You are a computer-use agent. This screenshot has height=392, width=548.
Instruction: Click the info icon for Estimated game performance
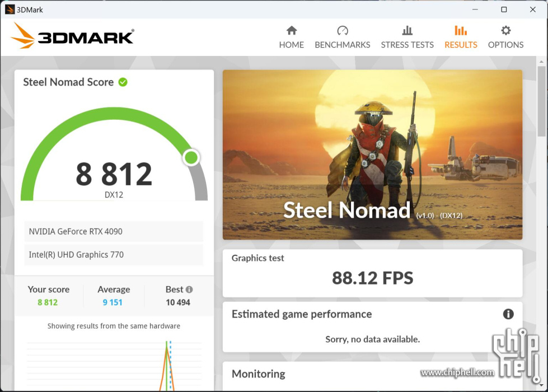point(508,314)
